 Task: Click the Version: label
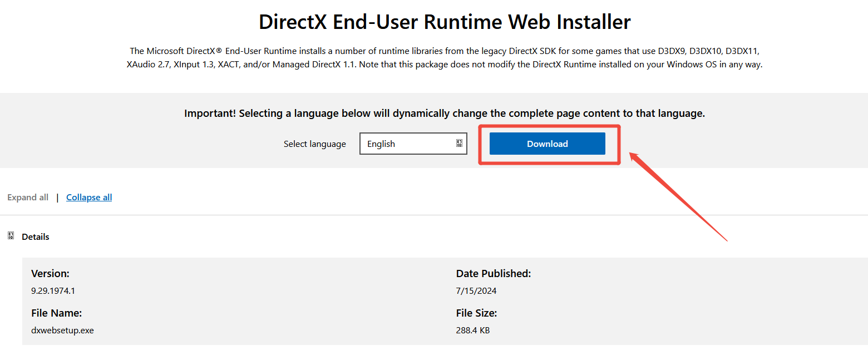coord(50,273)
